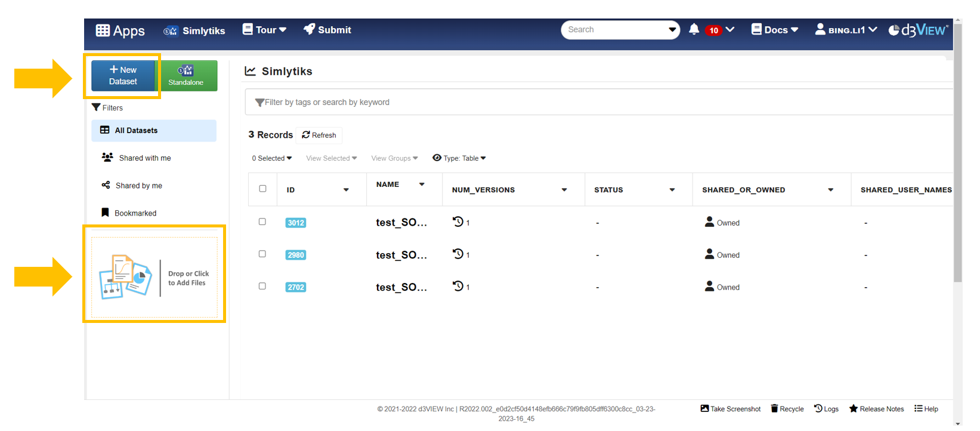
Task: Open dataset ID badge 3012
Action: point(296,223)
